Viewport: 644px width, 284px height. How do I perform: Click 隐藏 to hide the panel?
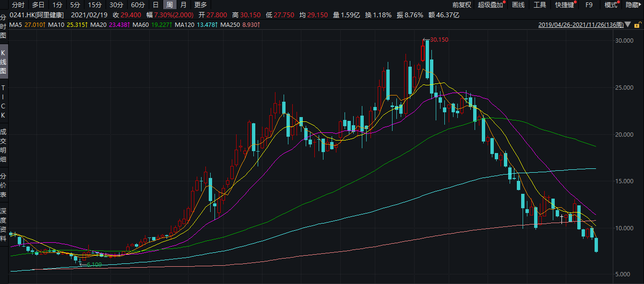[632, 5]
